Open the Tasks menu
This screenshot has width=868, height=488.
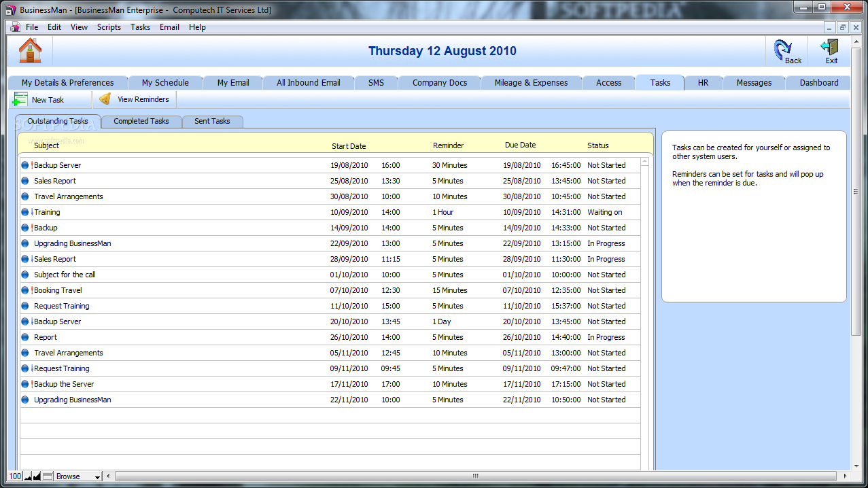point(141,27)
